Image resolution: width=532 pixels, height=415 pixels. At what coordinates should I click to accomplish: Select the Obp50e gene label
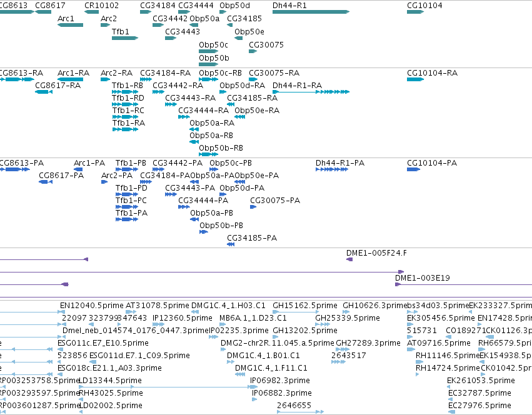(249, 31)
